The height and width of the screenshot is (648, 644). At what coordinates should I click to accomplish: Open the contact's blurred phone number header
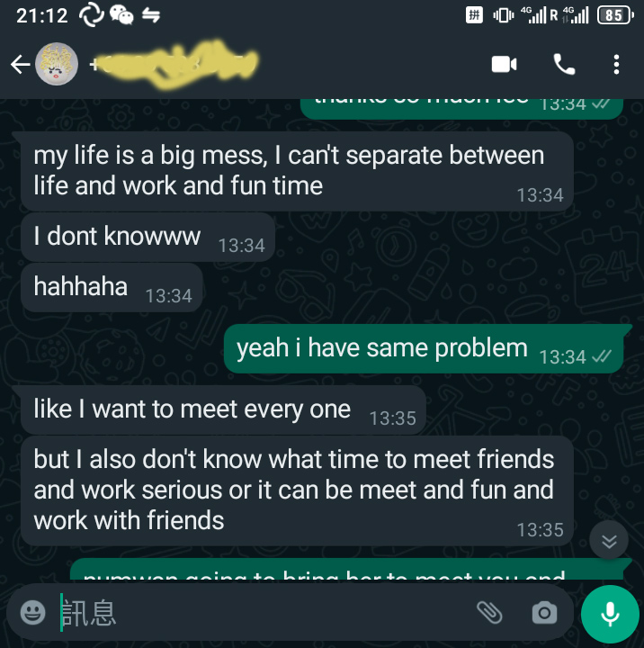(174, 65)
